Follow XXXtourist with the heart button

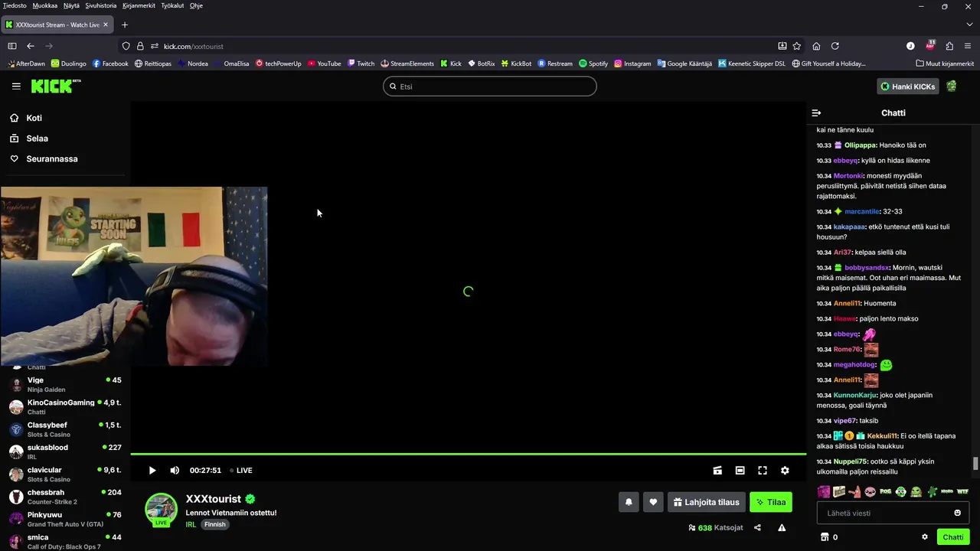pyautogui.click(x=653, y=502)
